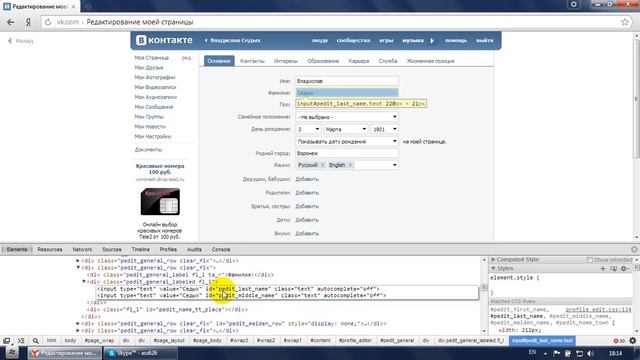Open the languages dropdown arrow

click(394, 165)
